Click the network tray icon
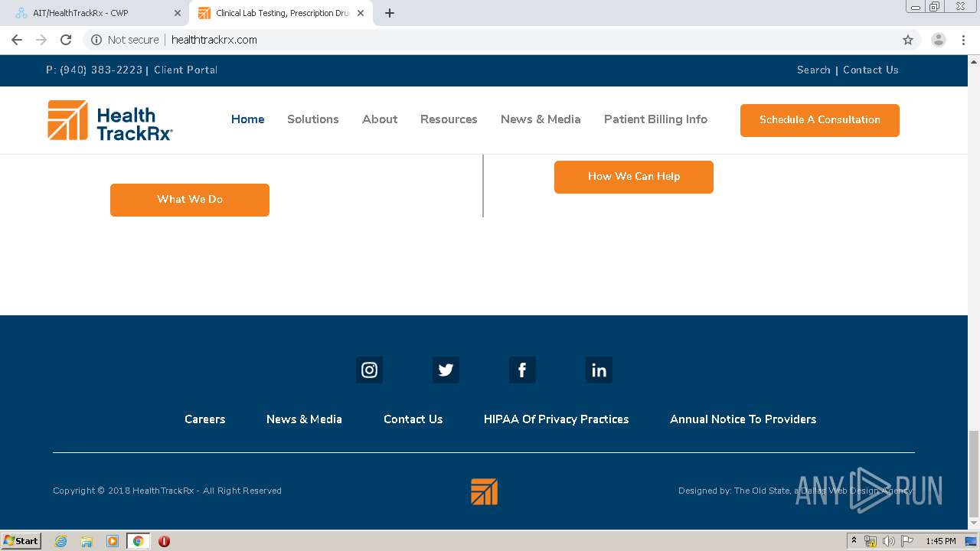Screen dimensions: 980x551 pos(871,541)
